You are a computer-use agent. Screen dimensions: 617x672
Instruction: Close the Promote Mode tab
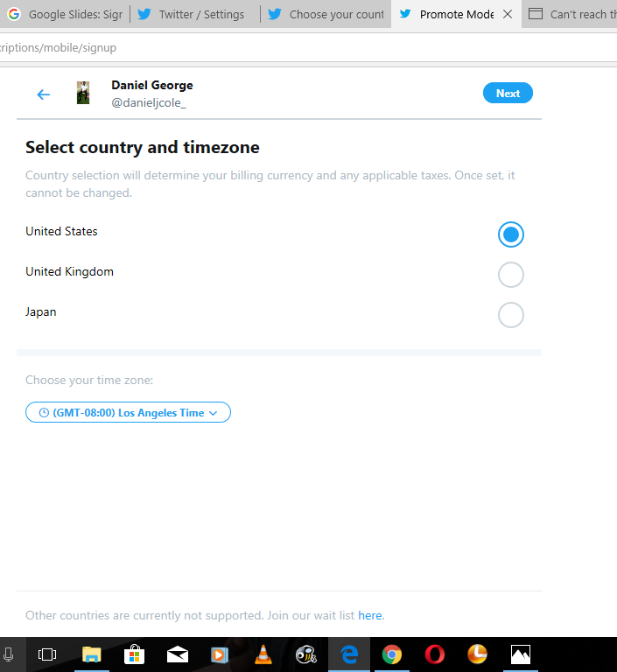click(x=508, y=15)
